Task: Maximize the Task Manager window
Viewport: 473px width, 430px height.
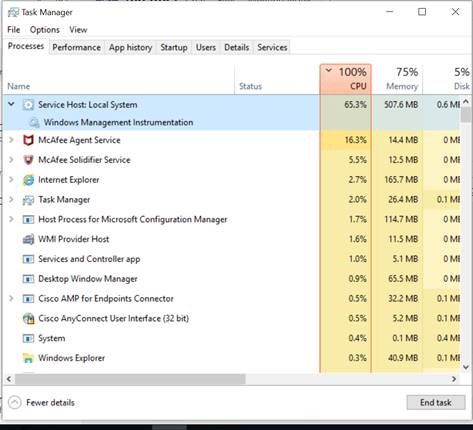Action: [x=422, y=12]
